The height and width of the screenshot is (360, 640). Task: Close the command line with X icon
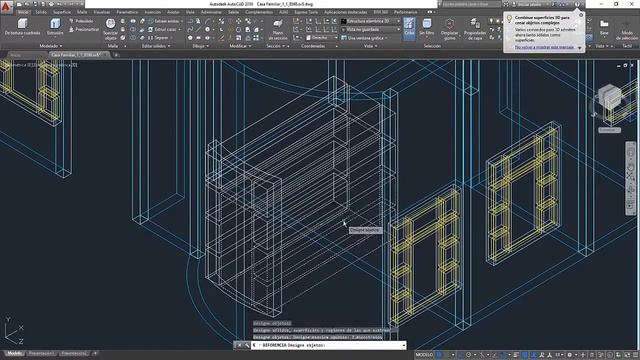click(x=239, y=345)
